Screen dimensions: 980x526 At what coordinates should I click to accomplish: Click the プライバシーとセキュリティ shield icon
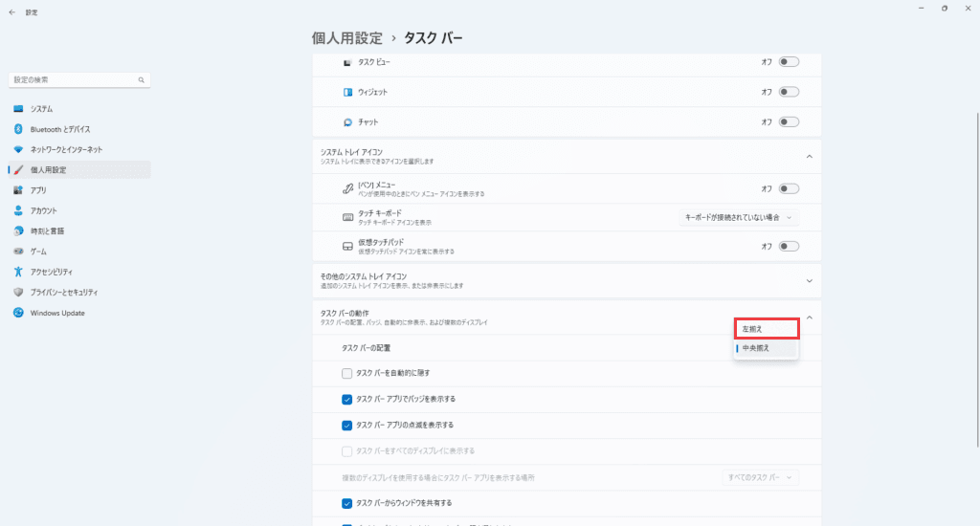click(18, 292)
